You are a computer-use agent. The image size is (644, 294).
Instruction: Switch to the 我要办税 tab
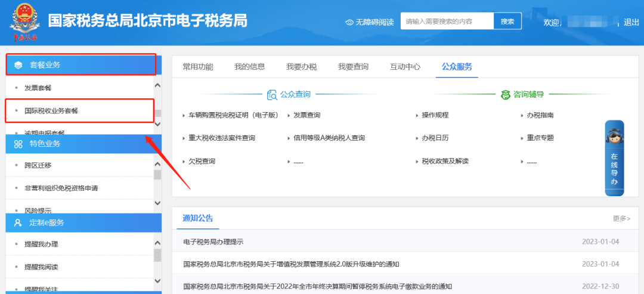click(301, 67)
